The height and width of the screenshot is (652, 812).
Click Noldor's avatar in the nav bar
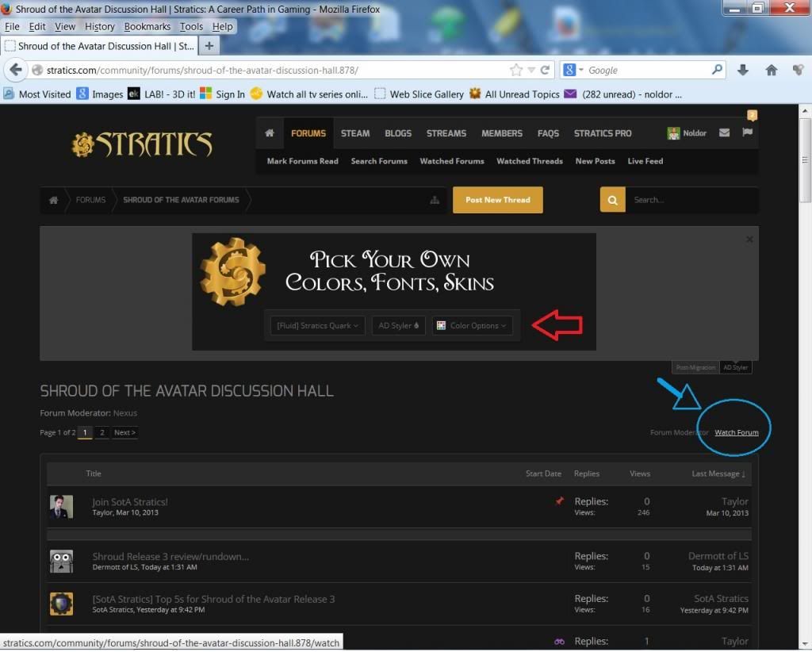673,133
